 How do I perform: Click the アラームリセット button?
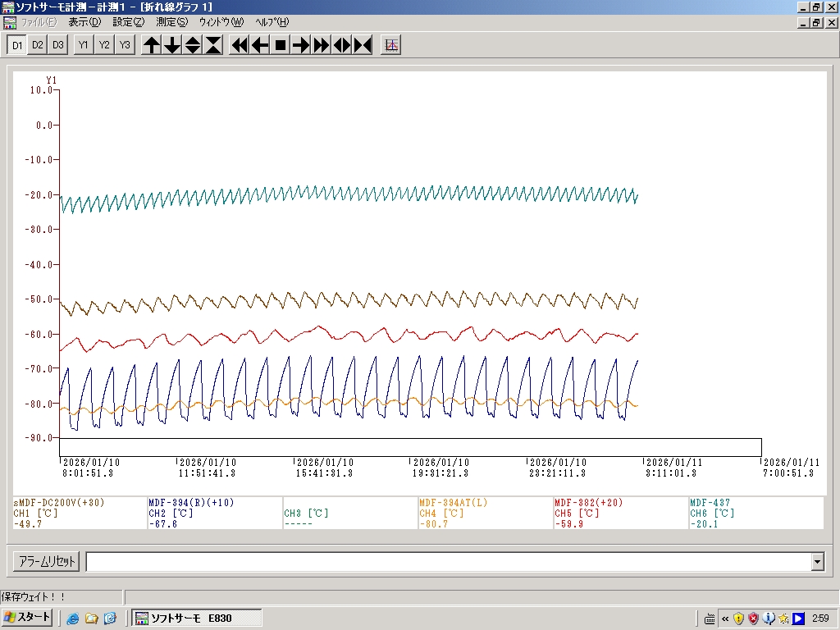[x=46, y=562]
